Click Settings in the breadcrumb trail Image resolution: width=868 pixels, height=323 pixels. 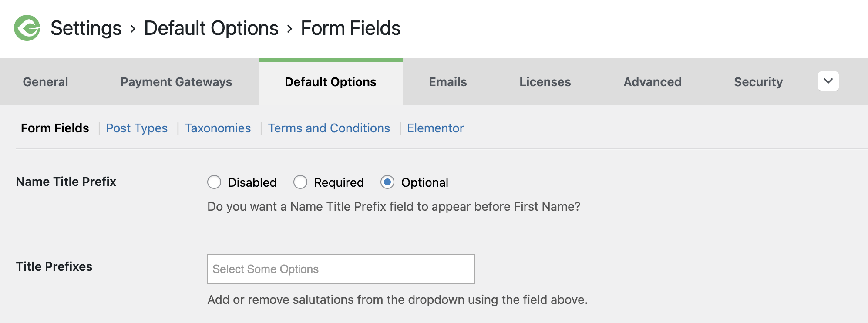coord(86,27)
